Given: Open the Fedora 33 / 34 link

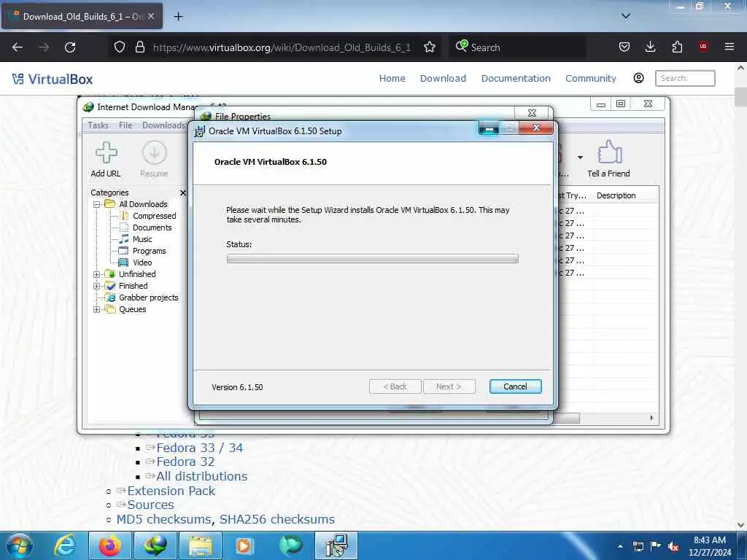Looking at the screenshot, I should tap(200, 448).
